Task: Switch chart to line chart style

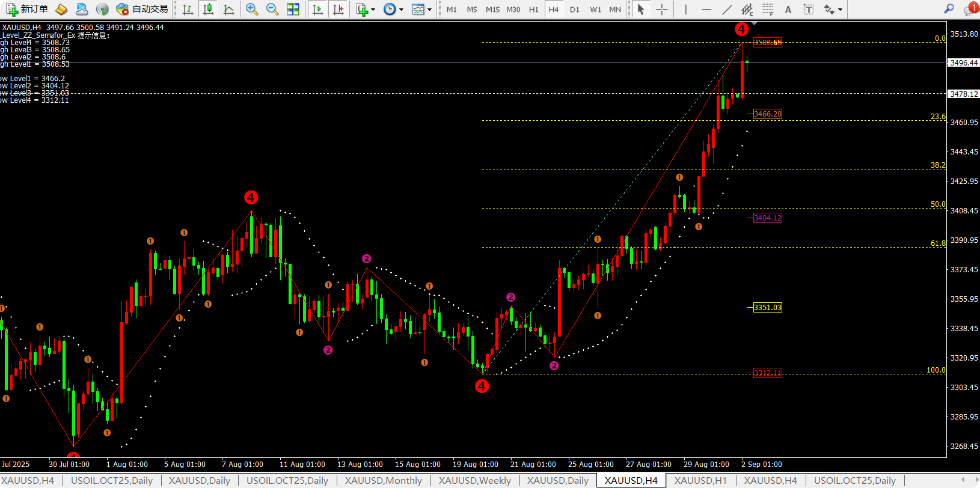Action: (228, 9)
